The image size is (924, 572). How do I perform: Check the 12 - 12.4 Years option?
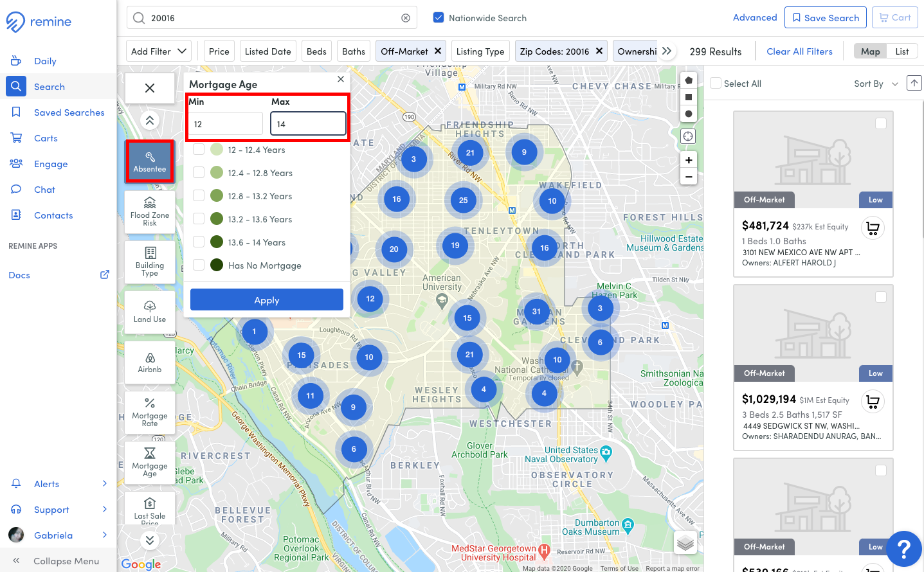(199, 149)
